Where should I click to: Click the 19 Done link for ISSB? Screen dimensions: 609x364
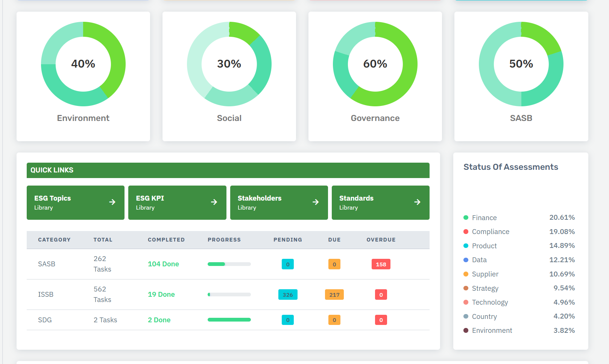click(161, 295)
